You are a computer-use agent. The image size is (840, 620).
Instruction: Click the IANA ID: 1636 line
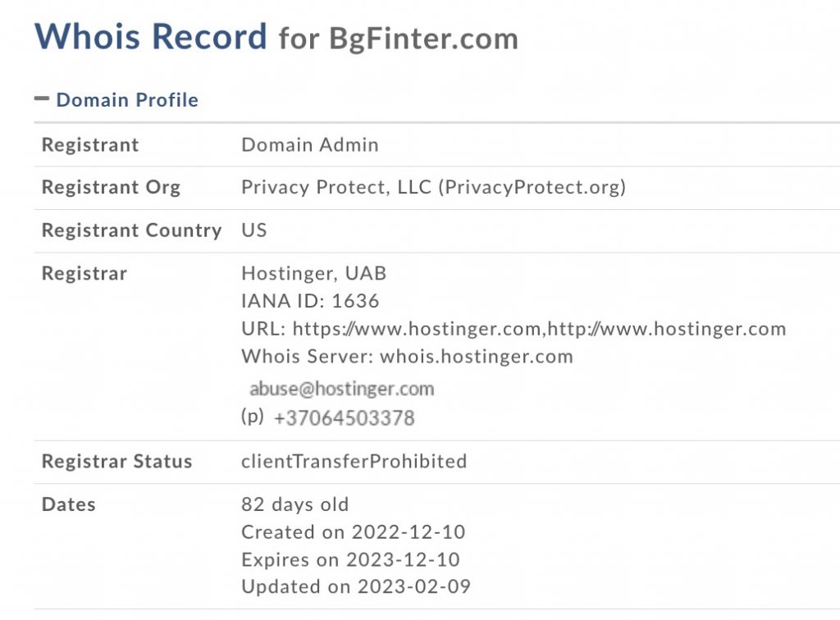pyautogui.click(x=310, y=301)
